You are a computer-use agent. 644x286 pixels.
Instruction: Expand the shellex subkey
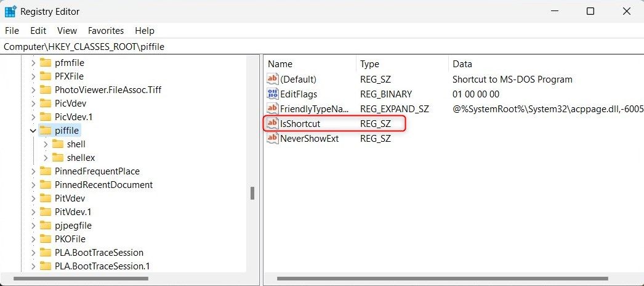pyautogui.click(x=46, y=158)
